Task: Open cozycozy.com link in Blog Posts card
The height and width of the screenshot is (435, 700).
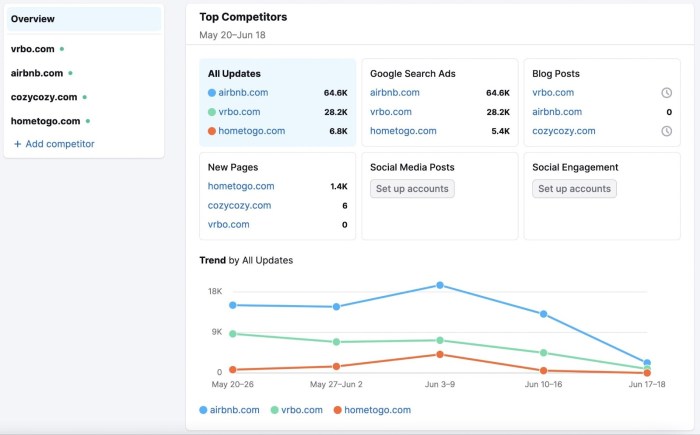Action: coord(564,131)
